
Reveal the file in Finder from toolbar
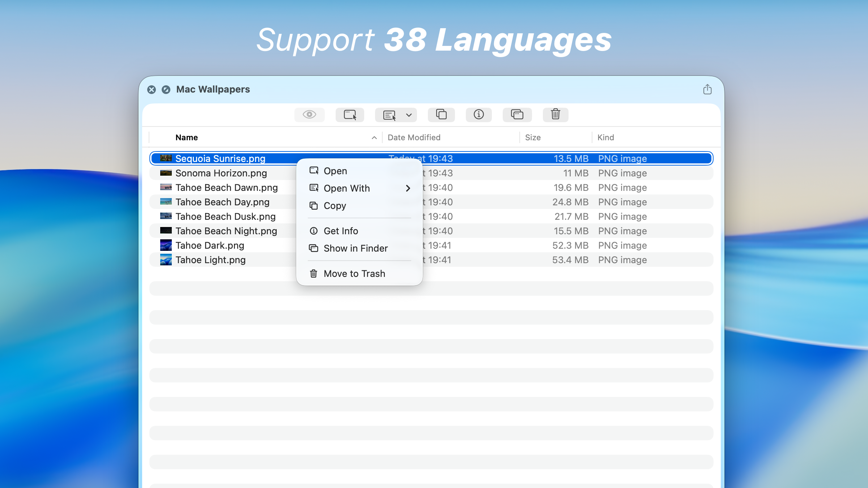(517, 115)
